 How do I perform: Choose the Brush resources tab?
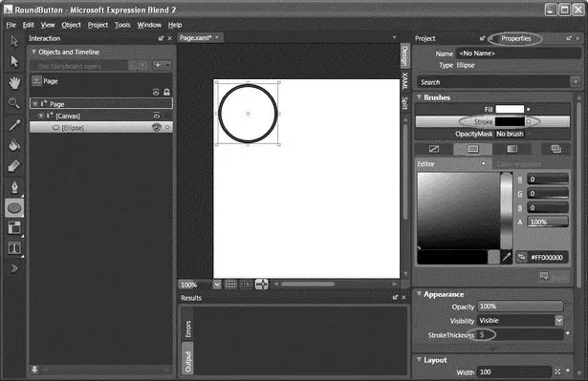click(555, 149)
